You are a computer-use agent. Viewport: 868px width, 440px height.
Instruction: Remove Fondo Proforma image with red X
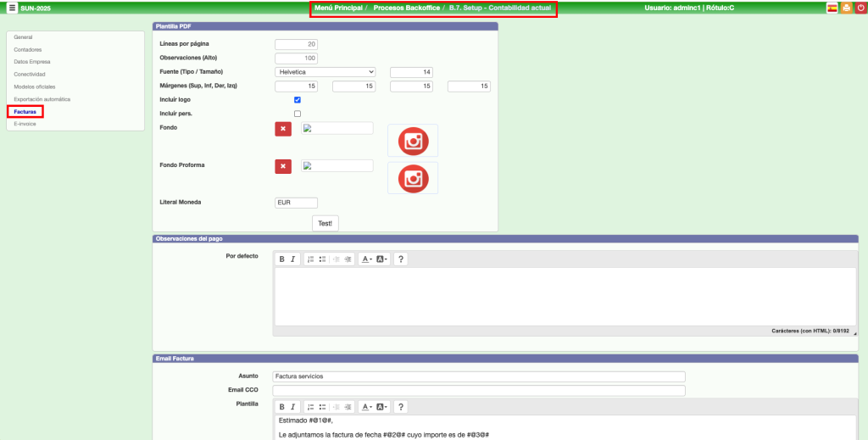(283, 166)
